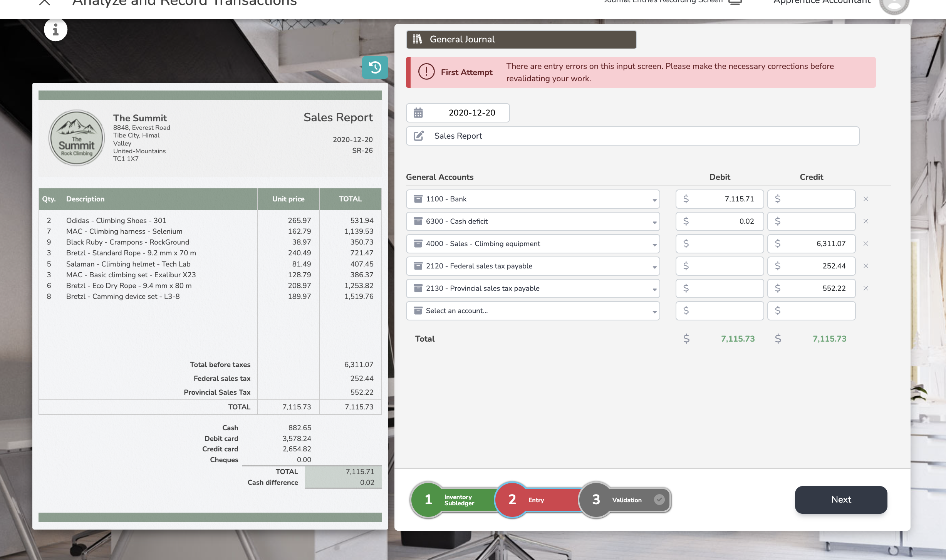Screen dimensions: 946x560
Task: Delete the 6300 - Cash deficit line
Action: [865, 221]
